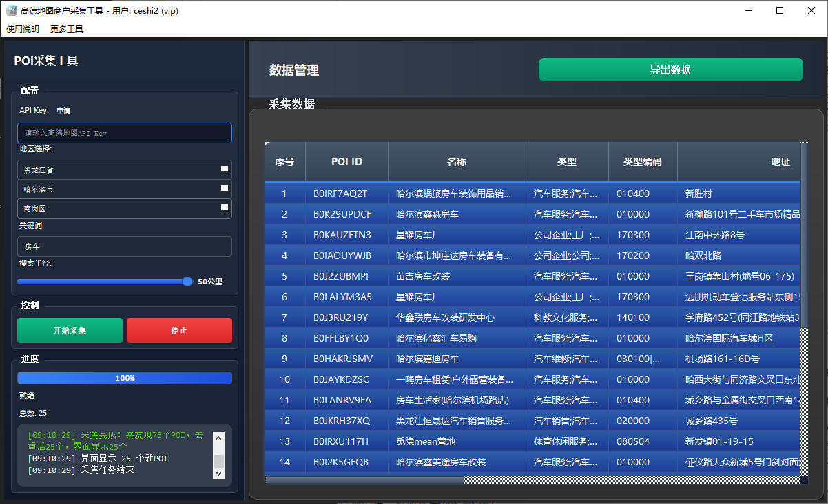Viewport: 828px width, 504px height.
Task: Select the keyword input containing 房车
Action: click(124, 246)
